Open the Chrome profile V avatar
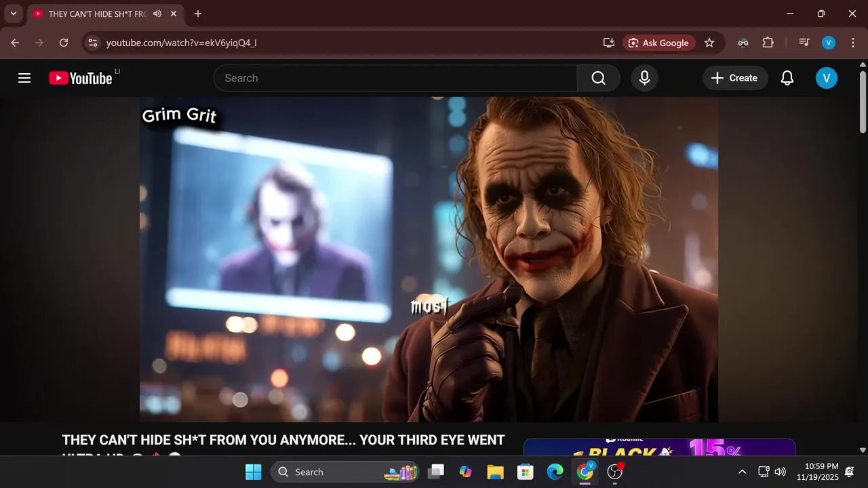The width and height of the screenshot is (868, 488). click(x=829, y=43)
